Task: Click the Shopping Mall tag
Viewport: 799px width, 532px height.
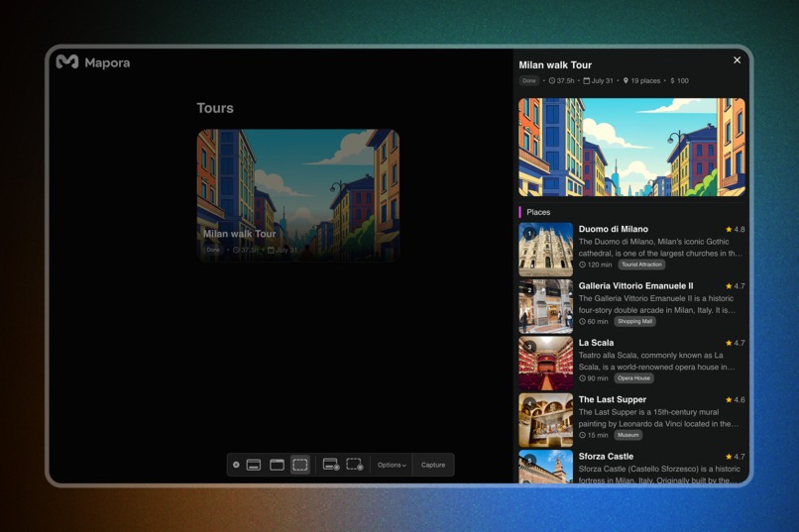Action: (x=634, y=321)
